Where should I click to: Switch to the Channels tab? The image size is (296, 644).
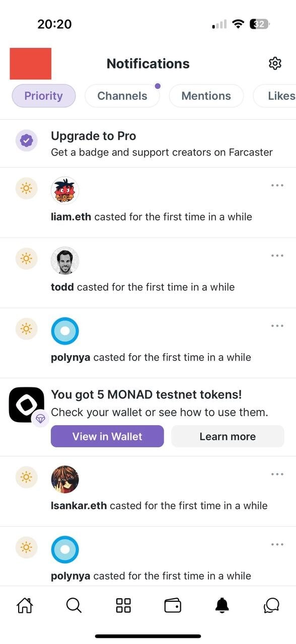pyautogui.click(x=122, y=96)
